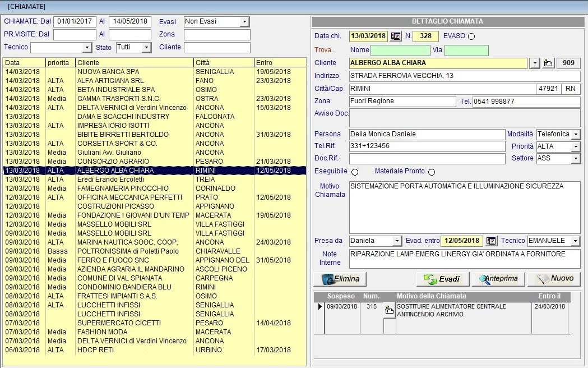
Task: Click the Persona field Della Monica Daniele
Action: point(427,134)
